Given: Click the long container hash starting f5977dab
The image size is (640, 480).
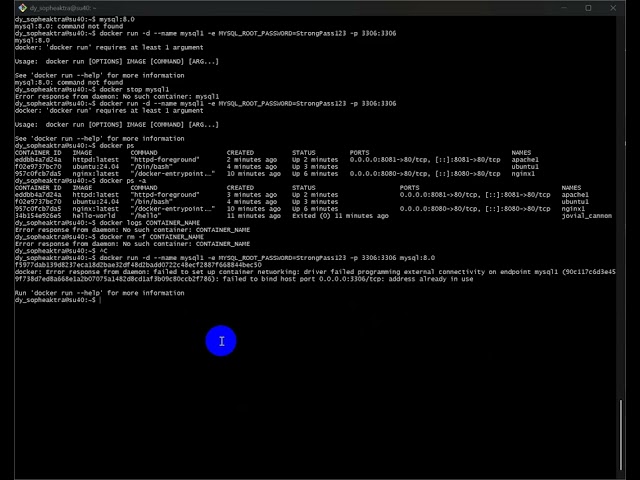Looking at the screenshot, I should 138,264.
